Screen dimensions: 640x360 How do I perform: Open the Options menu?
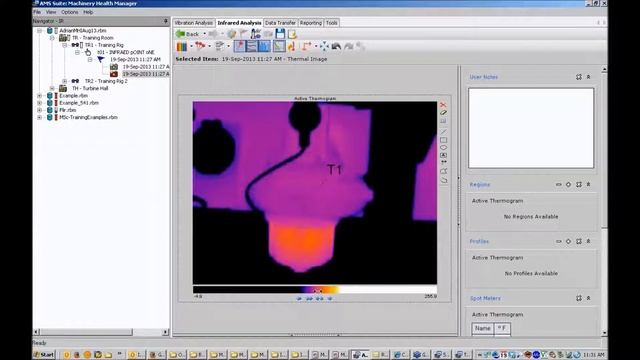69,12
